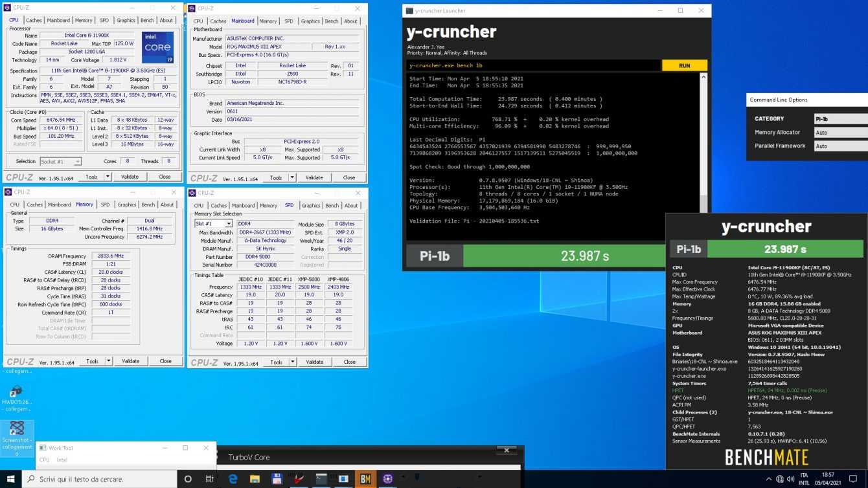Open Bench tab in the CPU-tab CPU-Z window
The image size is (868, 488).
click(147, 20)
